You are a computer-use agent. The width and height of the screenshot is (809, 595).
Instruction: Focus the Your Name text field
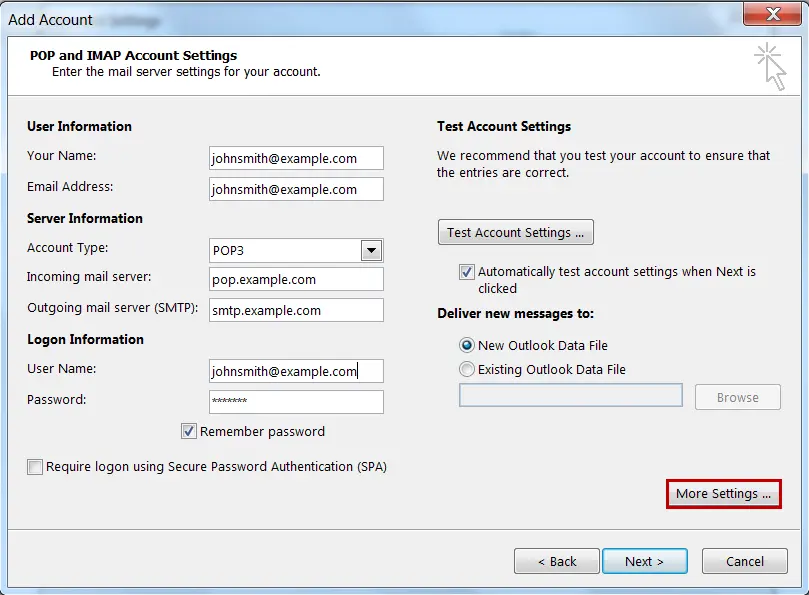pos(296,158)
